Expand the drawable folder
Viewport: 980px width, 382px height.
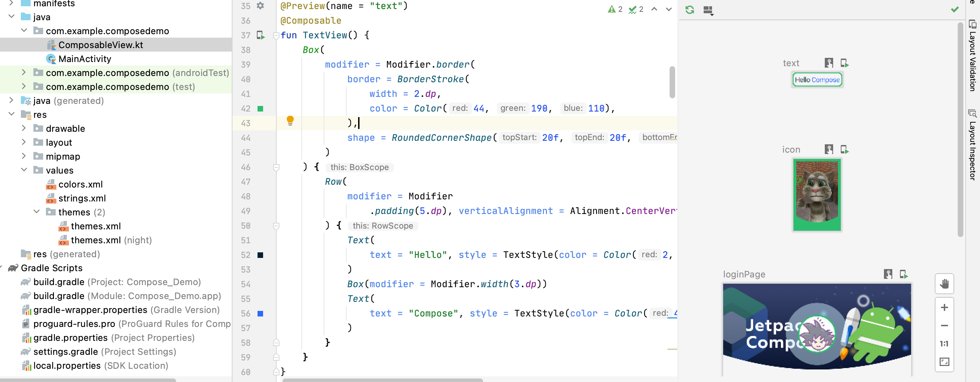tap(24, 128)
